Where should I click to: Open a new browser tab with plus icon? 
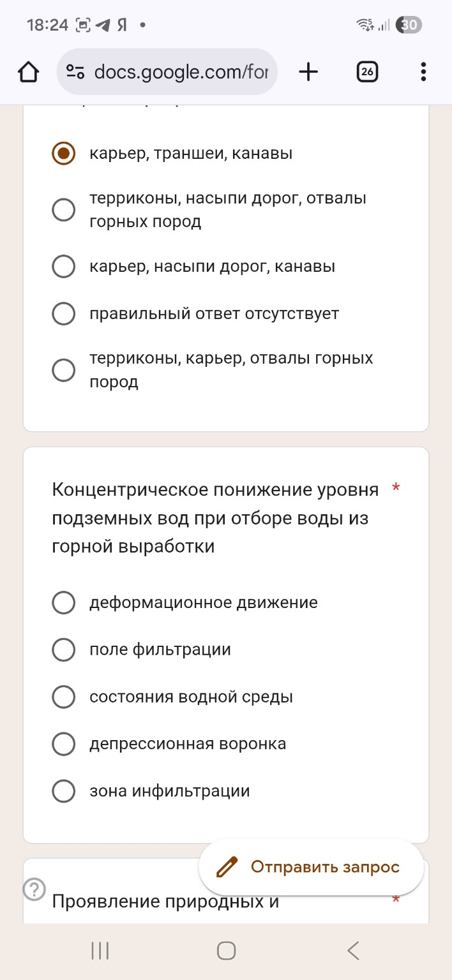[308, 71]
